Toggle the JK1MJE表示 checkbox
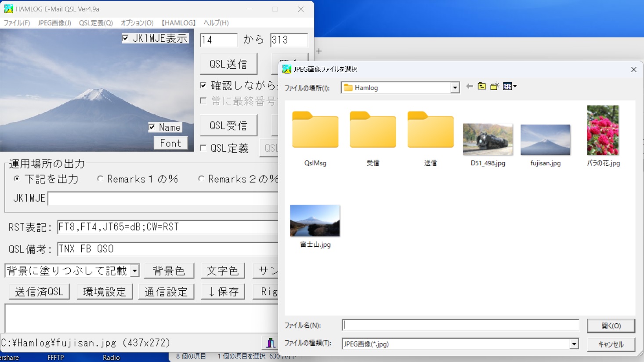This screenshot has height=362, width=644. pos(126,38)
